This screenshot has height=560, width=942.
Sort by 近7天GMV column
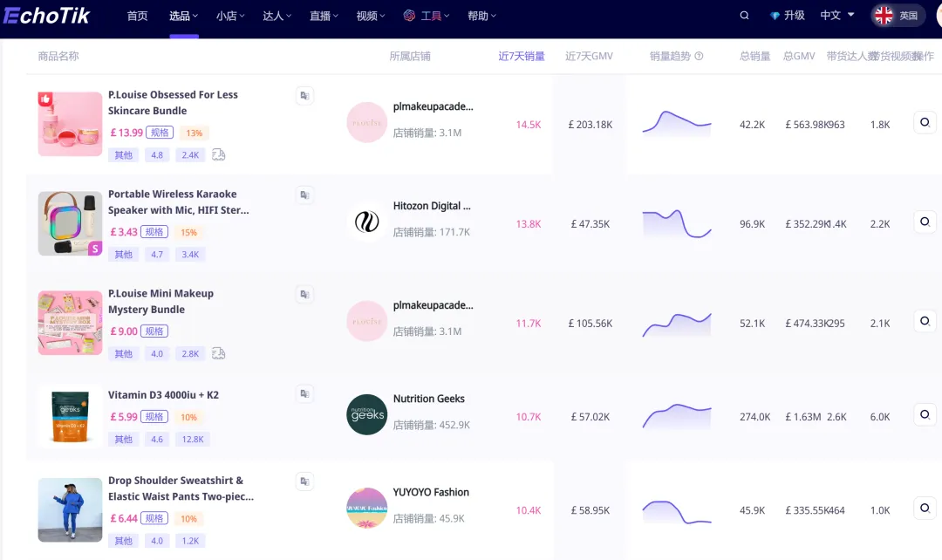[589, 56]
